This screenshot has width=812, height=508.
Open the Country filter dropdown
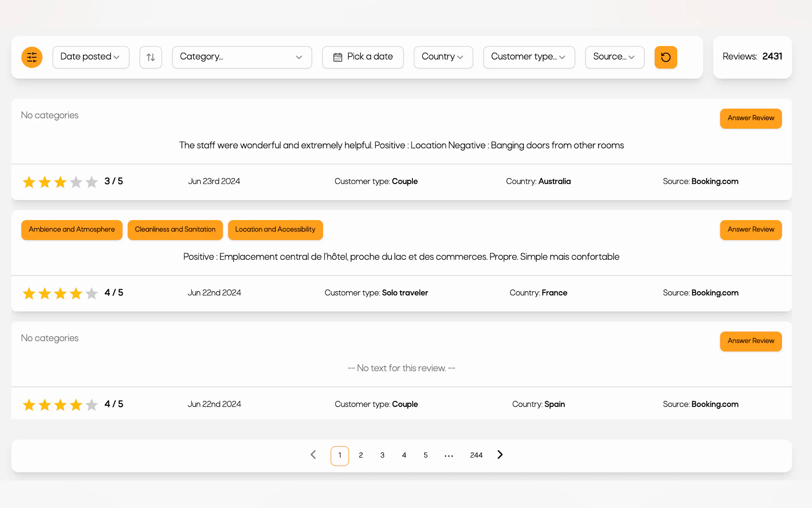[x=443, y=57]
